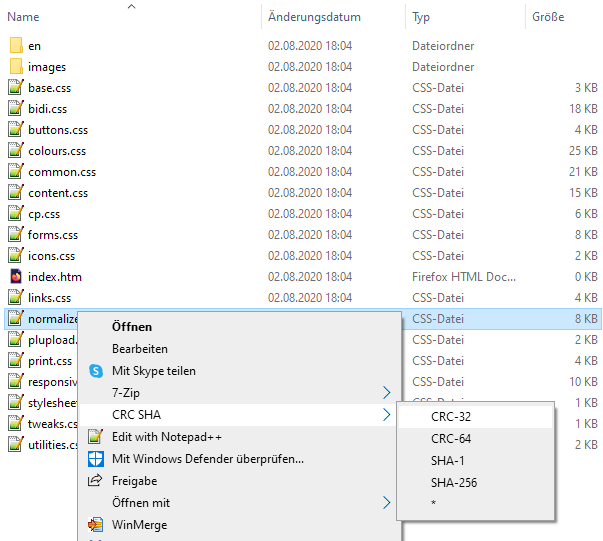
Task: Click the Skype icon in context menu
Action: tap(96, 371)
